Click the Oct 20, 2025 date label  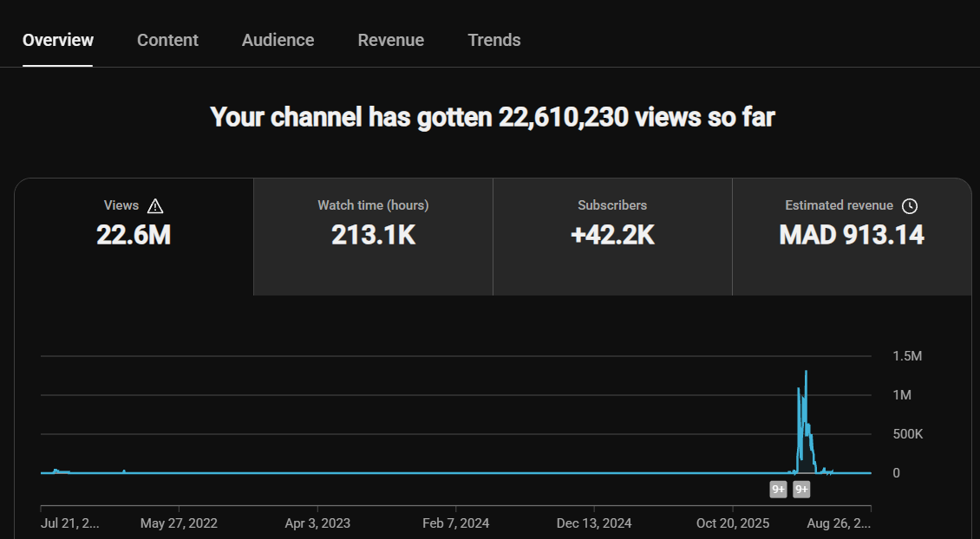733,523
